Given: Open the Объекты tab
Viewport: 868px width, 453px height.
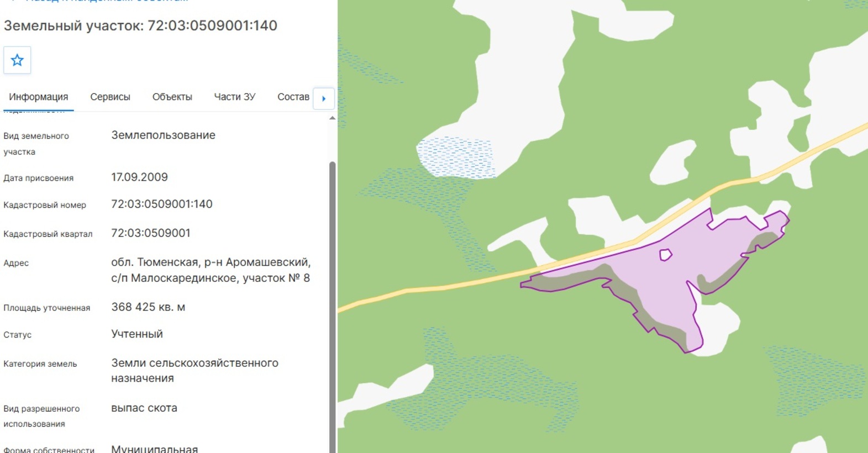Looking at the screenshot, I should (x=172, y=97).
